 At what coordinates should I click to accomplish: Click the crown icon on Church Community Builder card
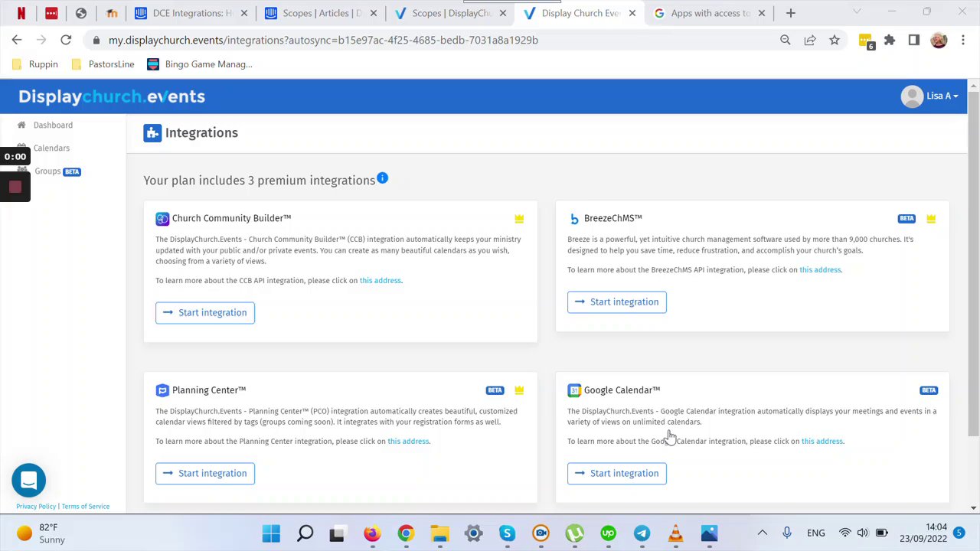coord(519,219)
